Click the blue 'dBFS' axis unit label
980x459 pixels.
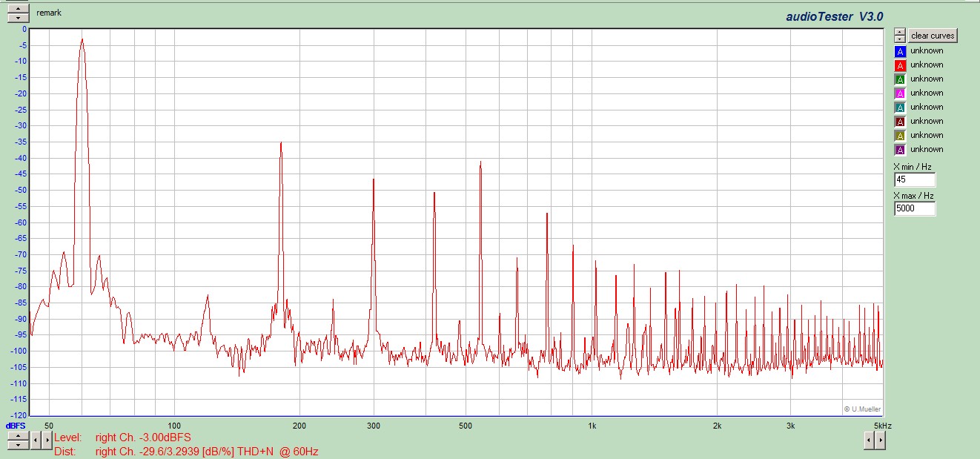click(16, 426)
